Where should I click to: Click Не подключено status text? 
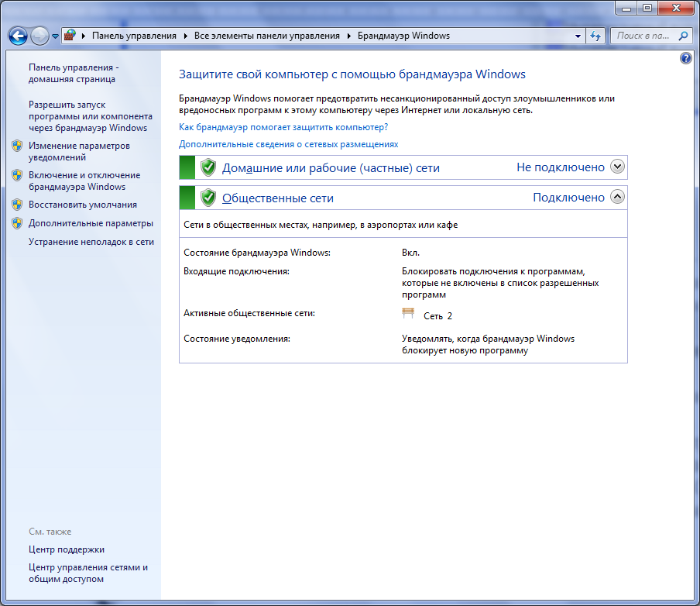coord(561,167)
